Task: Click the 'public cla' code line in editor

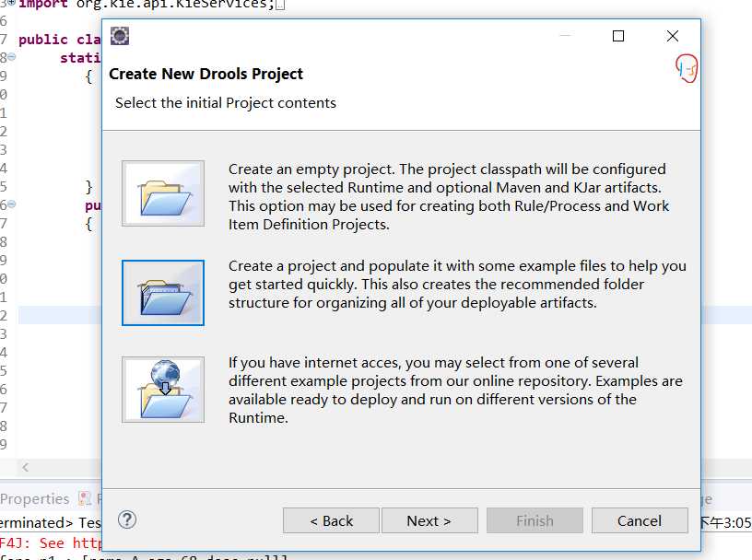Action: pos(60,40)
